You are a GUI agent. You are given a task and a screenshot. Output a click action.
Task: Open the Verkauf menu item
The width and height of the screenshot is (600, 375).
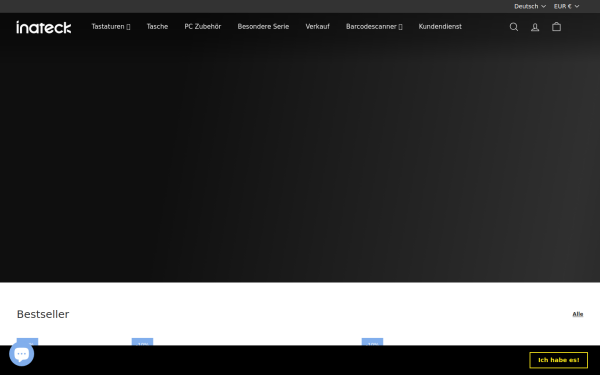(x=317, y=27)
